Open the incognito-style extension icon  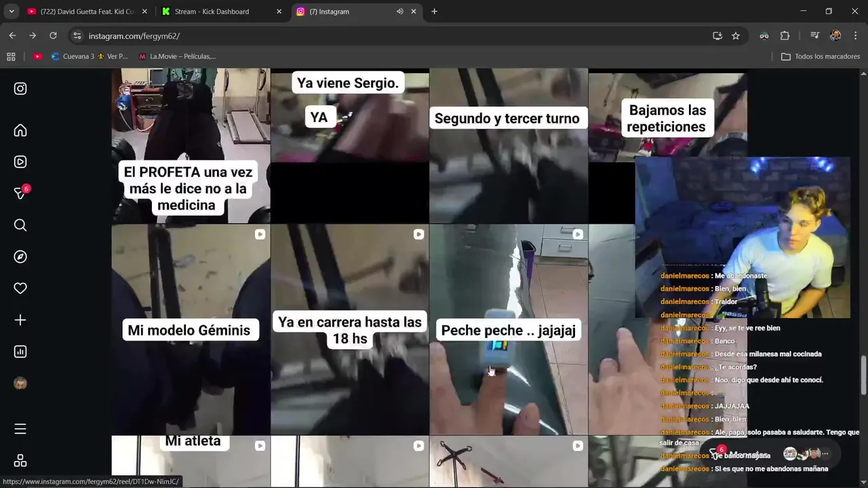tap(764, 36)
